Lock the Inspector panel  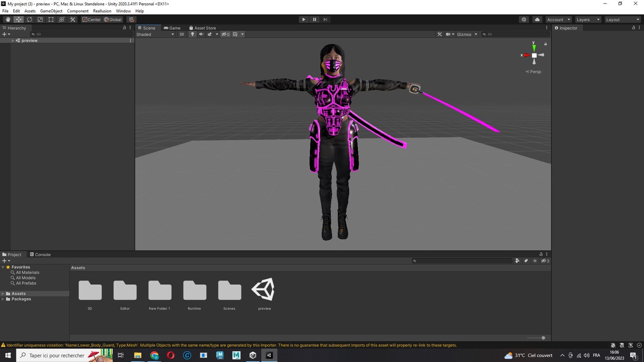[634, 28]
